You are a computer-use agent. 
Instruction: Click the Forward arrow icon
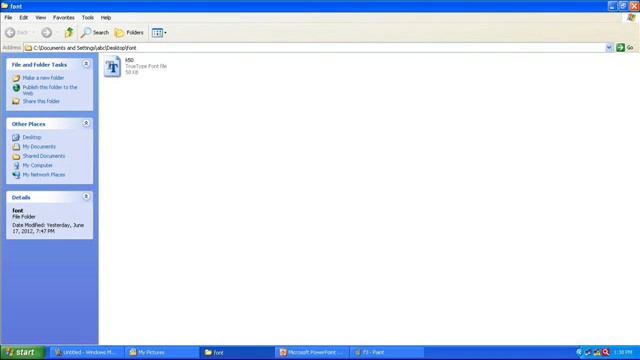(x=47, y=32)
